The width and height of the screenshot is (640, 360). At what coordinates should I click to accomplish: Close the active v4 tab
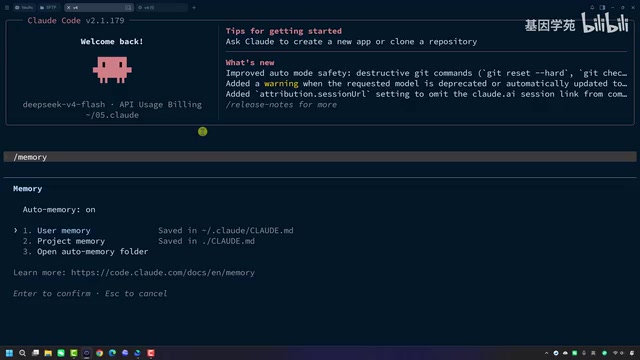click(x=69, y=7)
